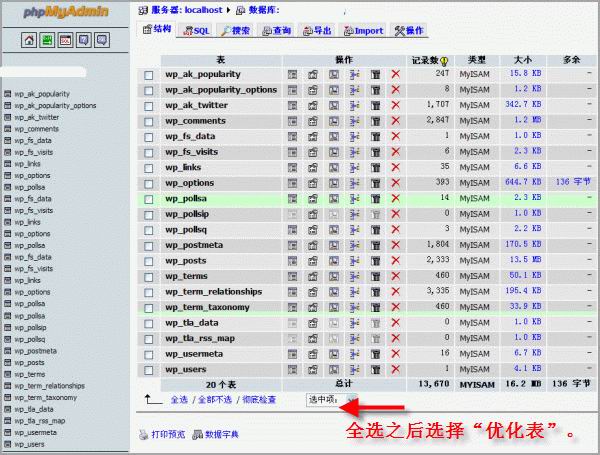This screenshot has height=455, width=600.
Task: Click the 13.5 MB size value
Action: (x=525, y=259)
